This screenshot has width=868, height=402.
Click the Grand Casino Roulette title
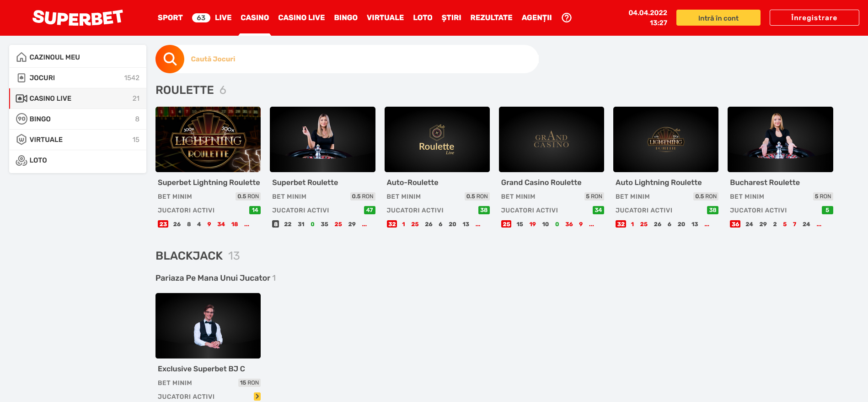(x=541, y=182)
